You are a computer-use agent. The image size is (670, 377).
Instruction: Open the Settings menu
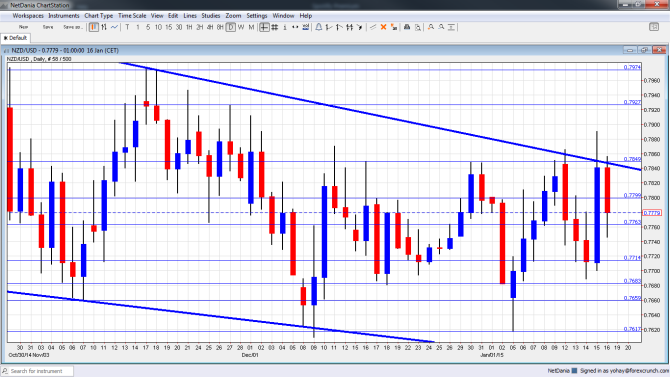pyautogui.click(x=257, y=16)
